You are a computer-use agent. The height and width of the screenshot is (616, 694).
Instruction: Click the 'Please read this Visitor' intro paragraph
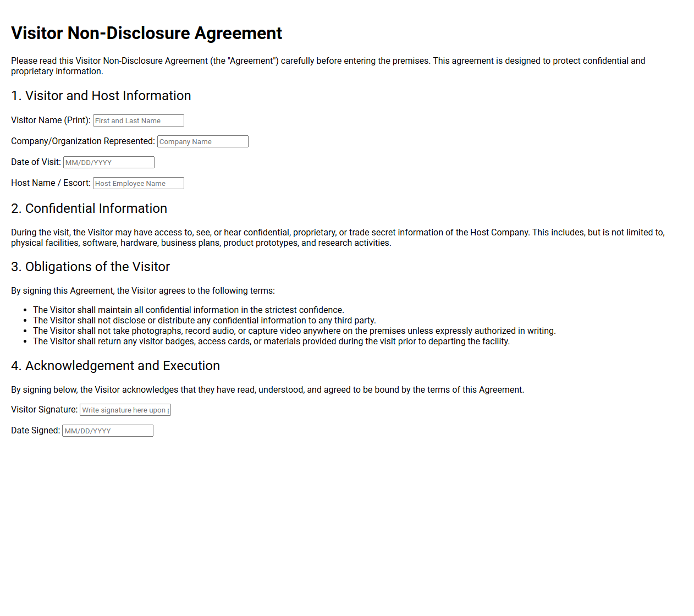pos(328,66)
